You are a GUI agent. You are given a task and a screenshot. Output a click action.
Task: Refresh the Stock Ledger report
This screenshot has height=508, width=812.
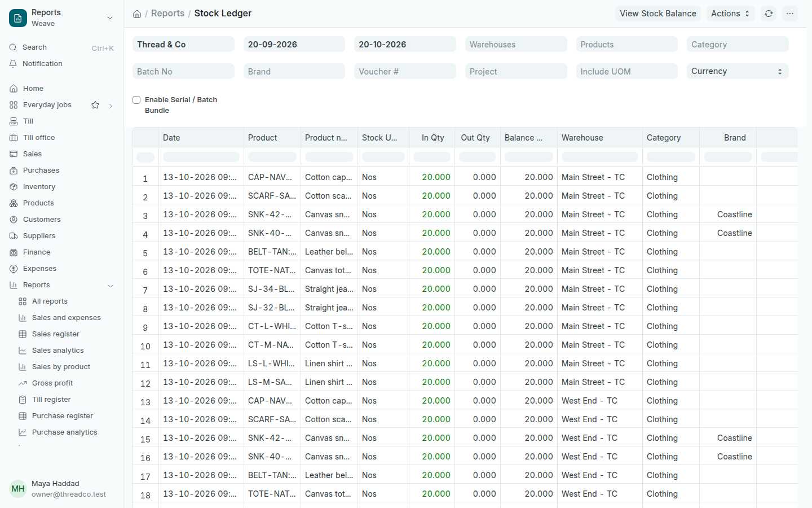(x=769, y=14)
